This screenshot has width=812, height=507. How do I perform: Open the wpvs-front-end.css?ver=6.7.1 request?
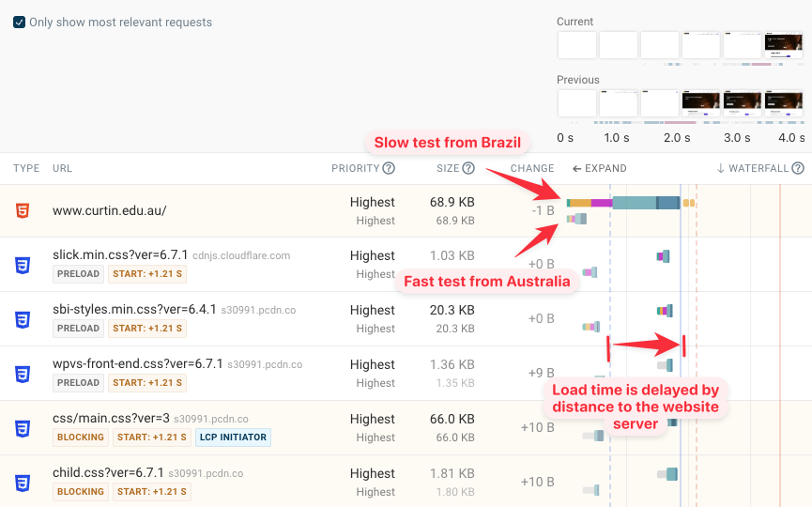coord(137,363)
